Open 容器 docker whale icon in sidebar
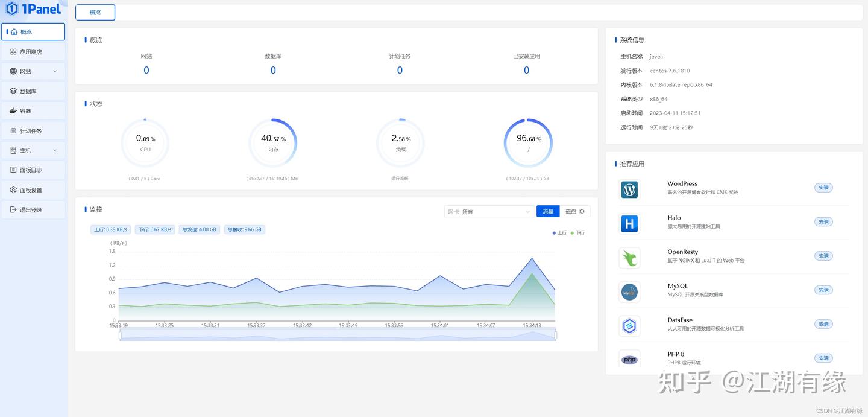This screenshot has height=417, width=868. click(x=13, y=111)
